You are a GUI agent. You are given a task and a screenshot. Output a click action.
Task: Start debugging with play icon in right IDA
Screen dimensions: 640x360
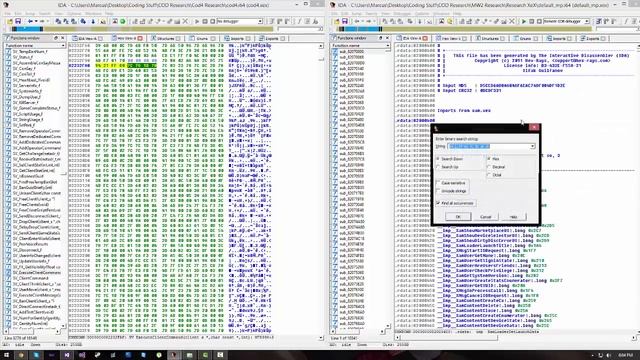[x=524, y=21]
